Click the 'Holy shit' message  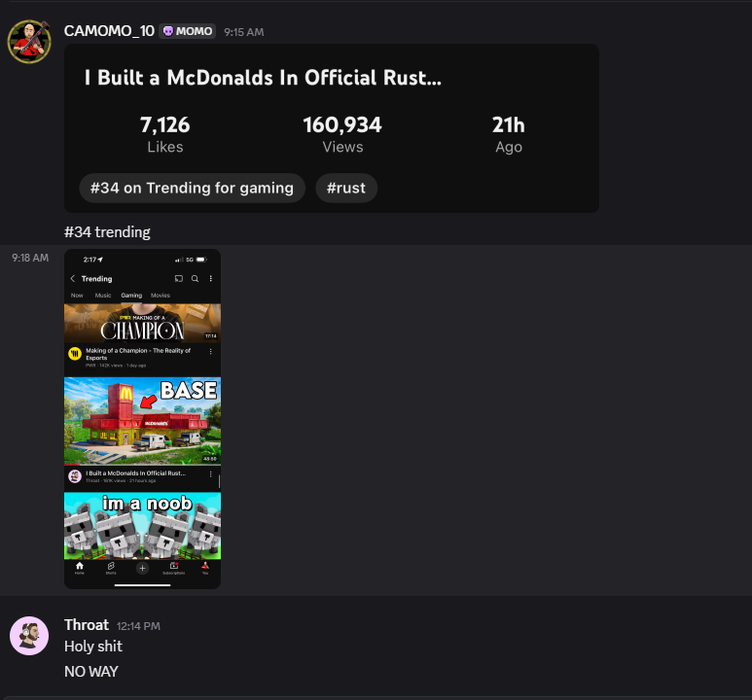pos(93,647)
